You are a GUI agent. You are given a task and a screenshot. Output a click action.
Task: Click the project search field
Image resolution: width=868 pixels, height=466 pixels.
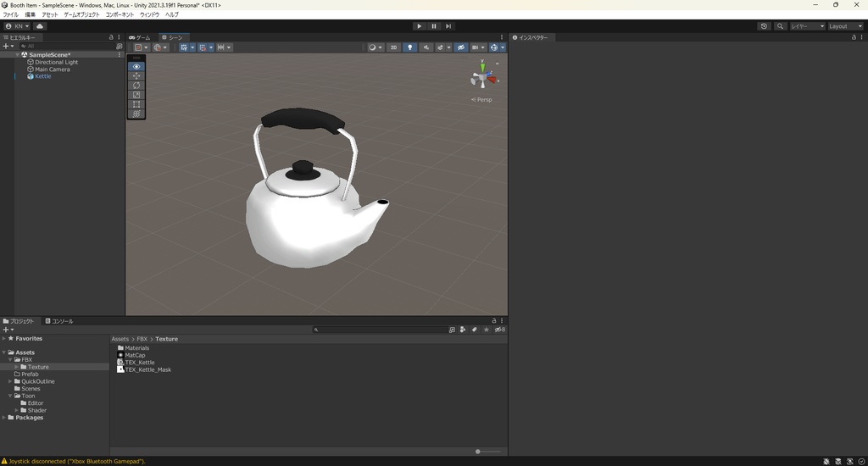380,330
